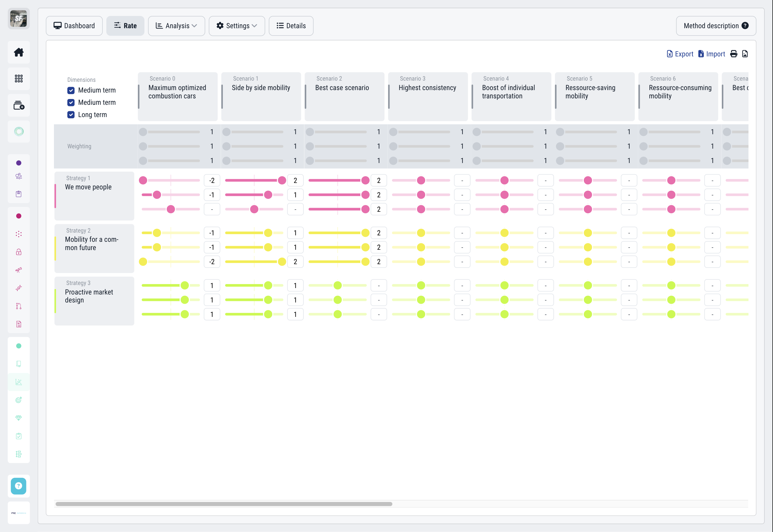Screen dimensions: 773x532
Task: Open the Home page from the sidebar
Action: click(x=19, y=52)
